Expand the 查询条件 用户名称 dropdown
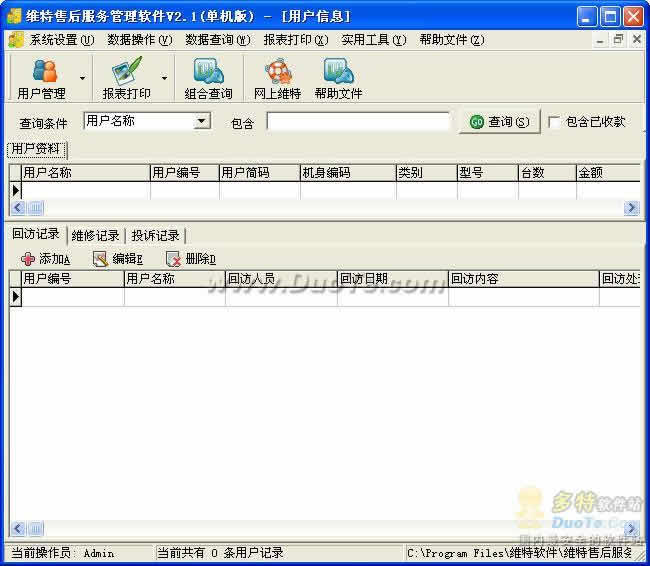 202,121
